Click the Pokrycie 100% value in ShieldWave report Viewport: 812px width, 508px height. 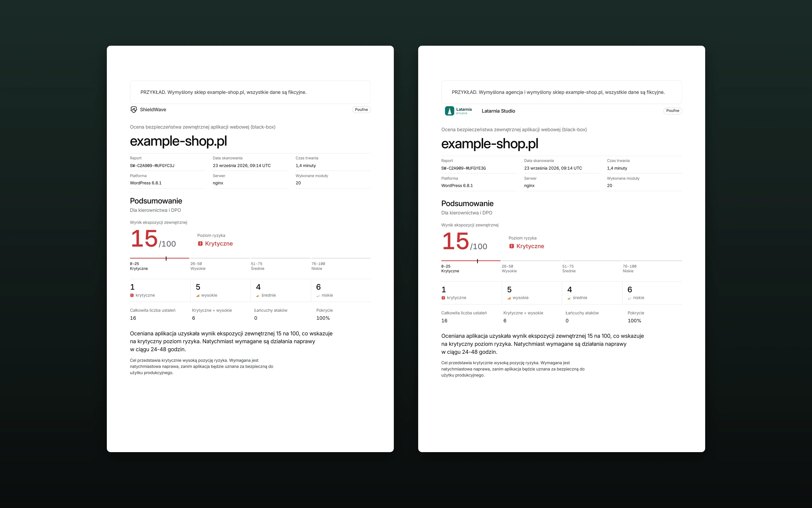coord(323,318)
